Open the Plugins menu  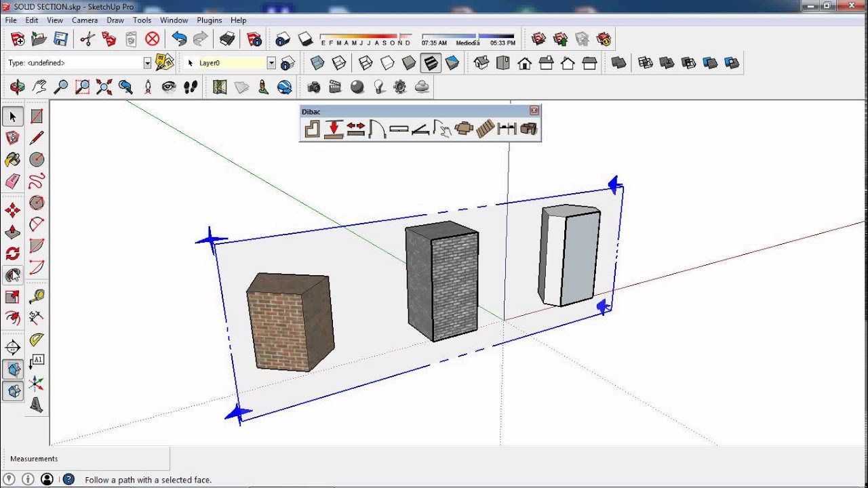coord(210,20)
